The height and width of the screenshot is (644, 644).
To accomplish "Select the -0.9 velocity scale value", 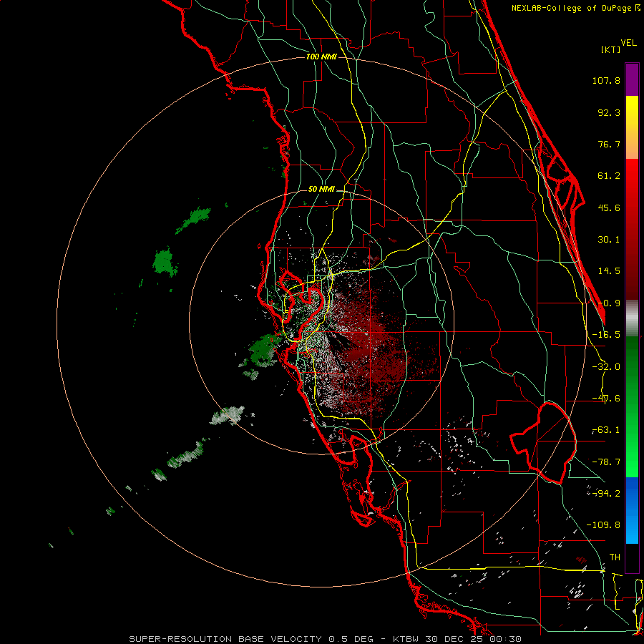I will coord(609,303).
